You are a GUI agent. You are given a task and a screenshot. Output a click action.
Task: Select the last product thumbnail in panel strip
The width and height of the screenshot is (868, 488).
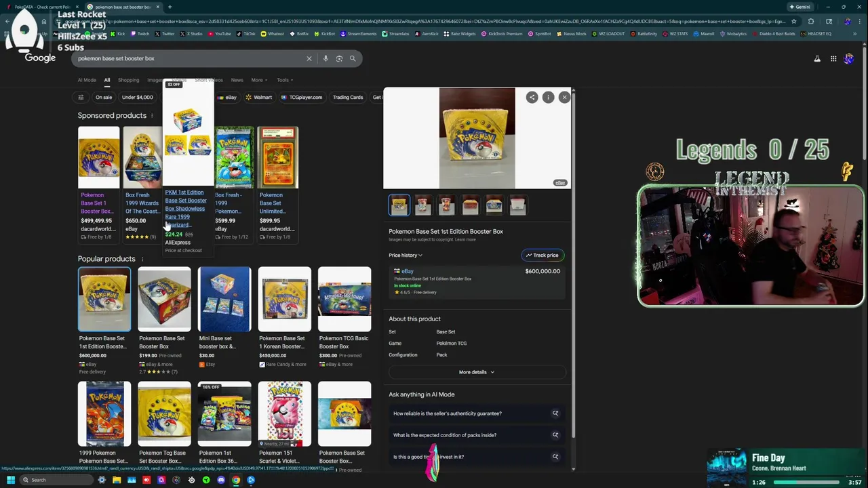pyautogui.click(x=517, y=205)
